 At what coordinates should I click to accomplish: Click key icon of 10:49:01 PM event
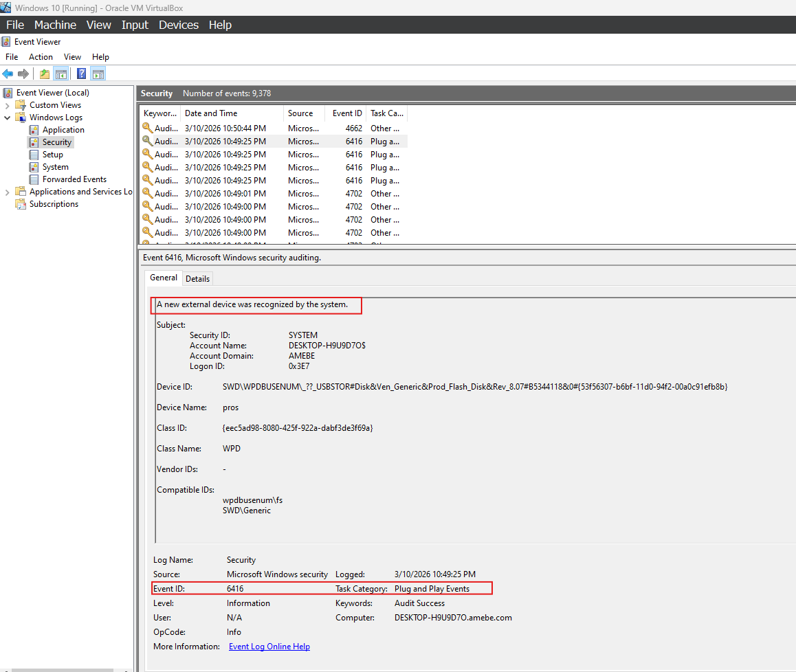pos(147,193)
